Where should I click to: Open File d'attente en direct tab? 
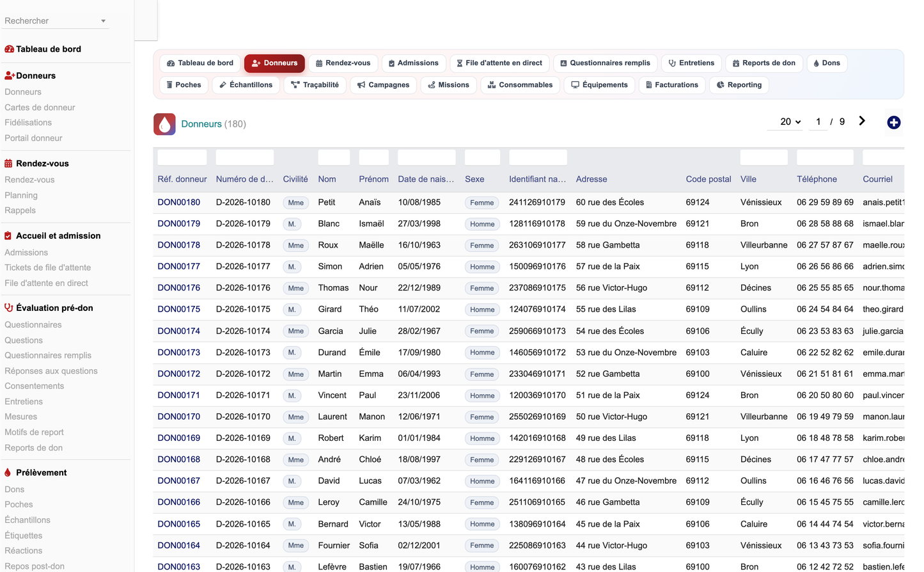[499, 63]
